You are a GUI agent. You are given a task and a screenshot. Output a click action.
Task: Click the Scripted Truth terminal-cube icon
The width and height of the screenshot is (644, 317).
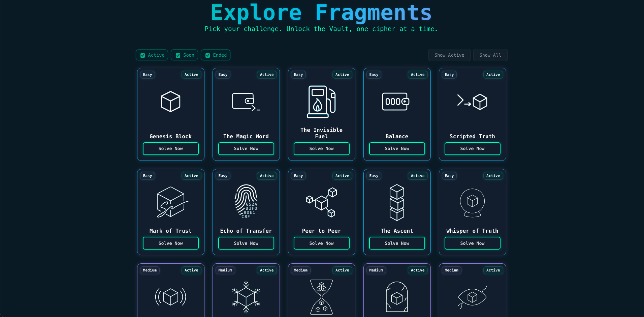(472, 102)
